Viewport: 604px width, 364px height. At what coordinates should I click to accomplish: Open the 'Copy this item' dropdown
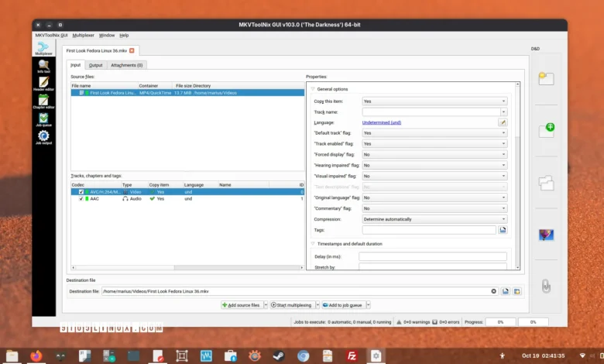[x=434, y=101]
